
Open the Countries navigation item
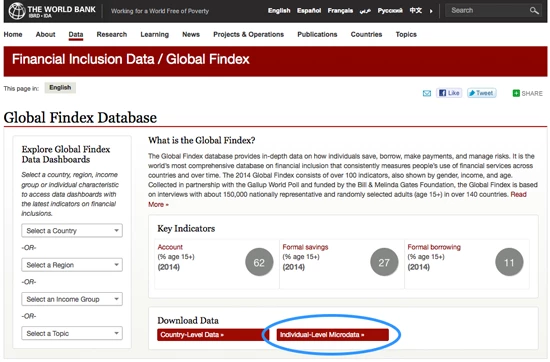click(x=366, y=34)
